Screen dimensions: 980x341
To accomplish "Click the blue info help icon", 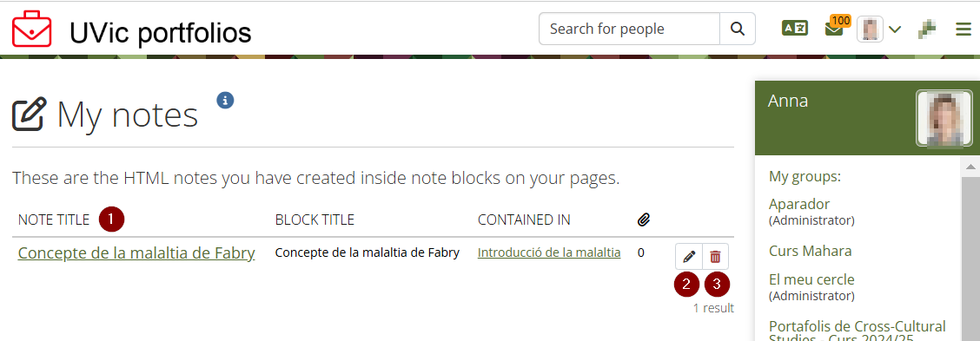I will (226, 100).
